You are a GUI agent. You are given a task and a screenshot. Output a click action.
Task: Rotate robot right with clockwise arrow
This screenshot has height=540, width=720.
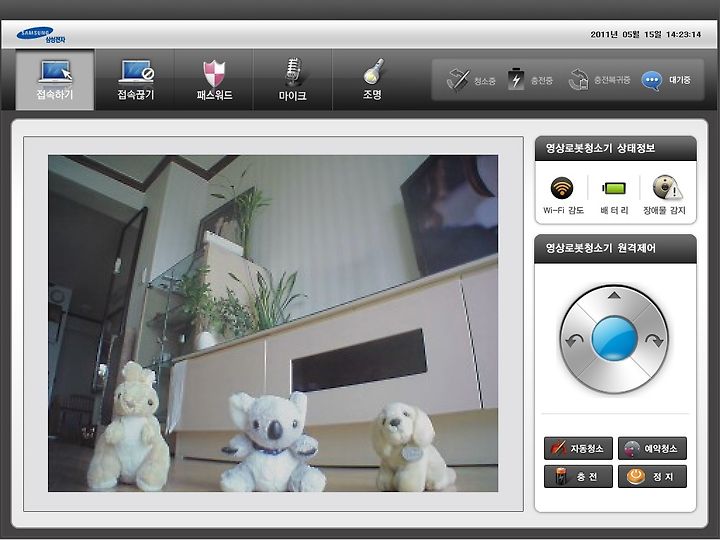[654, 340]
